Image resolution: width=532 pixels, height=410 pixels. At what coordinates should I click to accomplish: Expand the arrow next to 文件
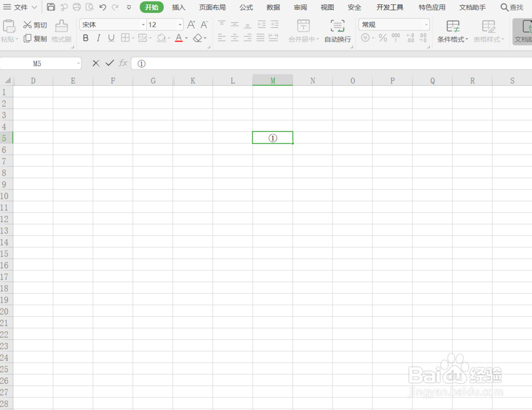[x=34, y=7]
